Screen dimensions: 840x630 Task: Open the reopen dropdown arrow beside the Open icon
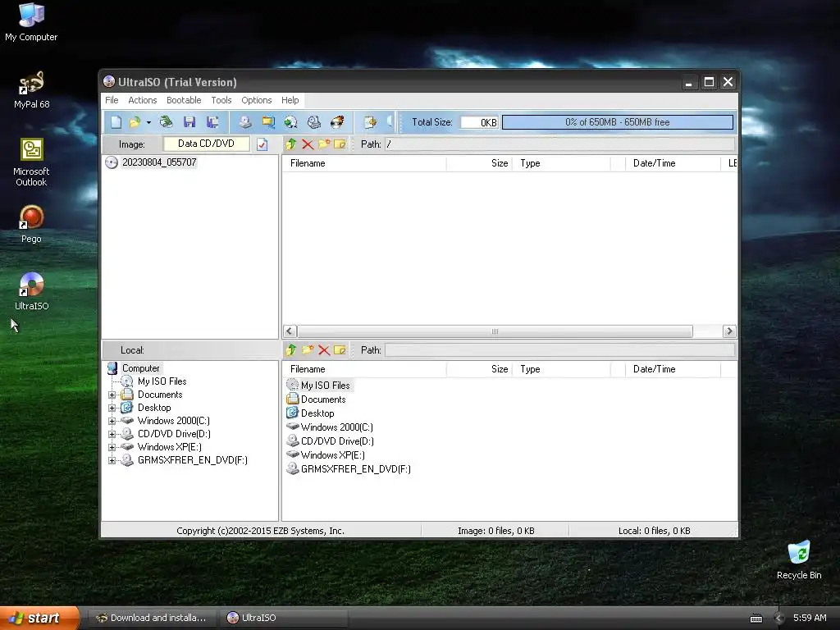[148, 123]
